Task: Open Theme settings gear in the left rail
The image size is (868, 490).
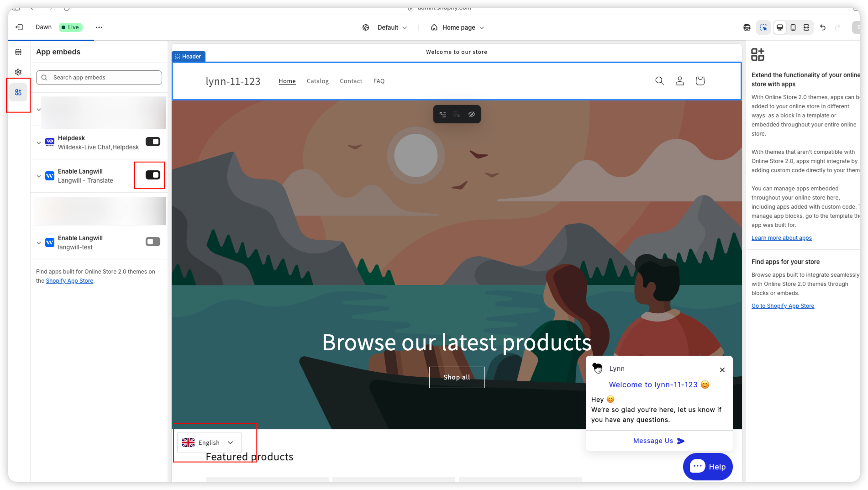Action: [18, 72]
